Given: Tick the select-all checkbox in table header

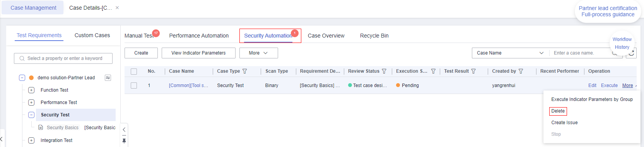Looking at the screenshot, I should 134,72.
